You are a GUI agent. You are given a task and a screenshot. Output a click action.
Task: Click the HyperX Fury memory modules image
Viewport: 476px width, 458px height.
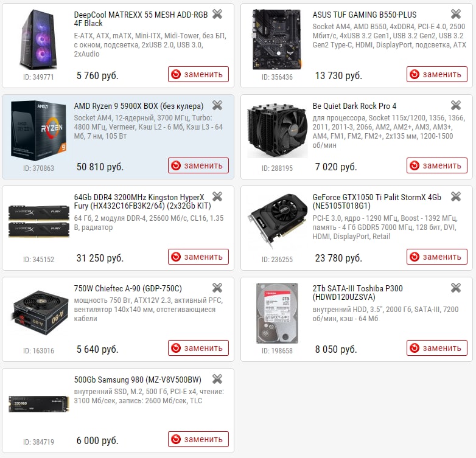pyautogui.click(x=39, y=221)
